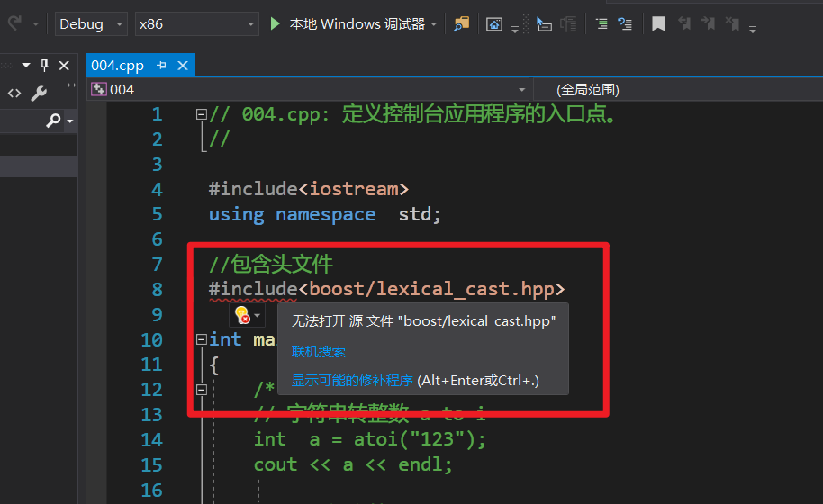Open bookmark toolbar overflow options
823x504 pixels.
click(x=753, y=30)
